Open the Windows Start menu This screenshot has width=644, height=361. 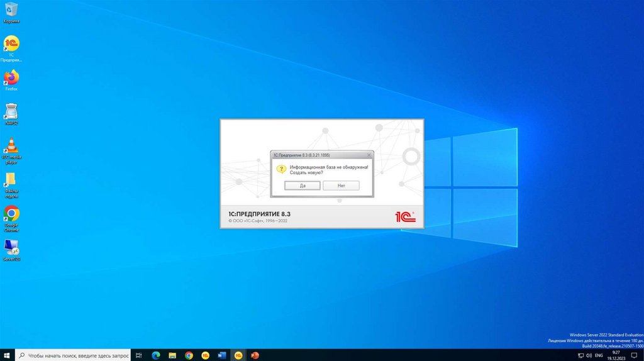tap(6, 355)
